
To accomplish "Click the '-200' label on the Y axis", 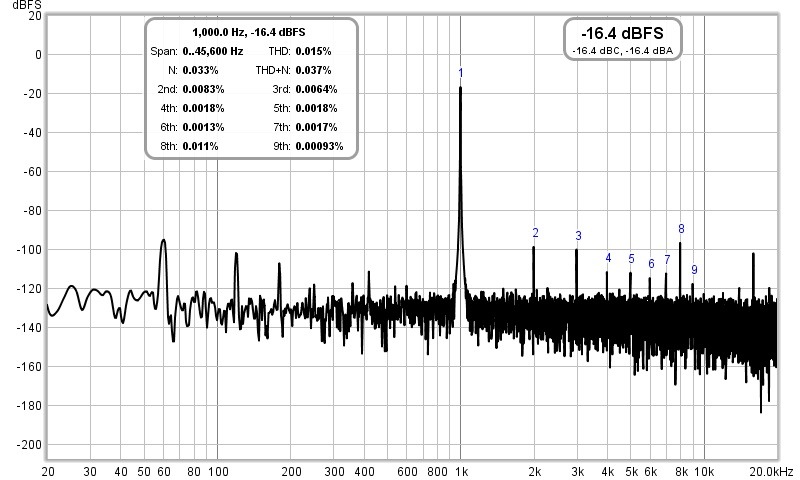I will tap(30, 445).
